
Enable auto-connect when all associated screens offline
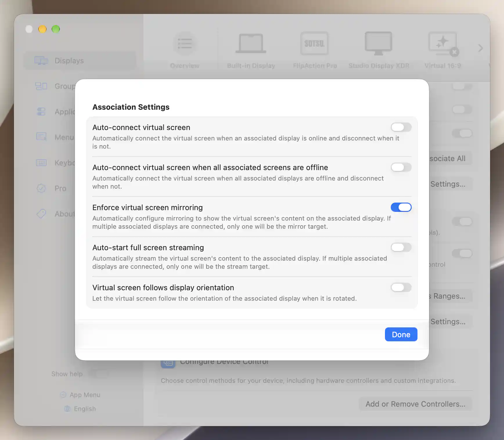coord(401,167)
